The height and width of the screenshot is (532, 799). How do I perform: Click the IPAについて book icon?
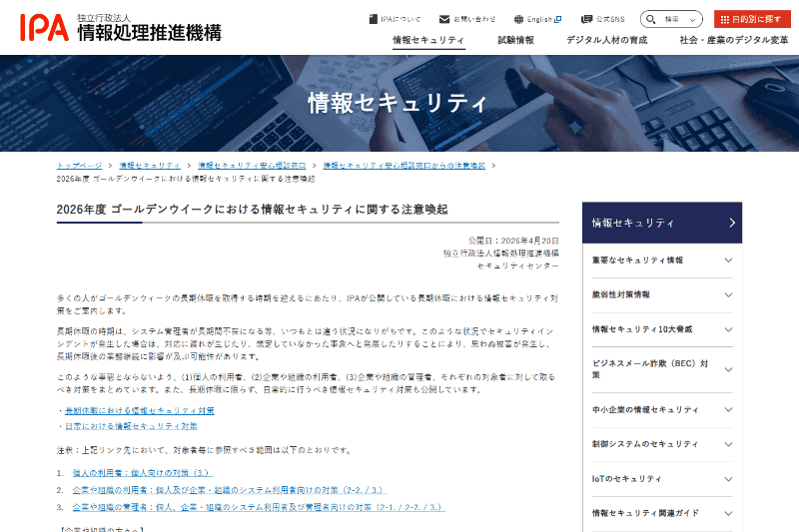[x=373, y=19]
